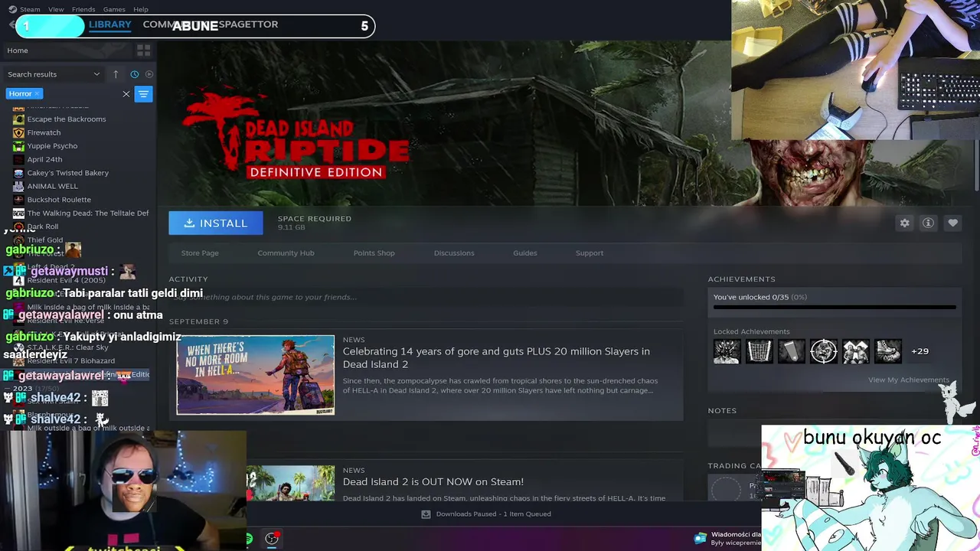Viewport: 980px width, 551px height.
Task: Click the first locked achievement exploding head icon
Action: 727,351
